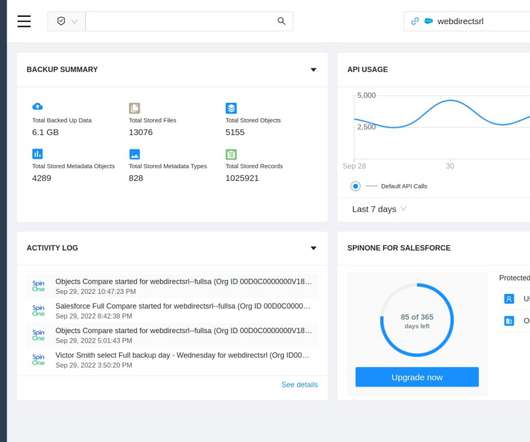Click the search text field
530x442 pixels.
click(181, 21)
